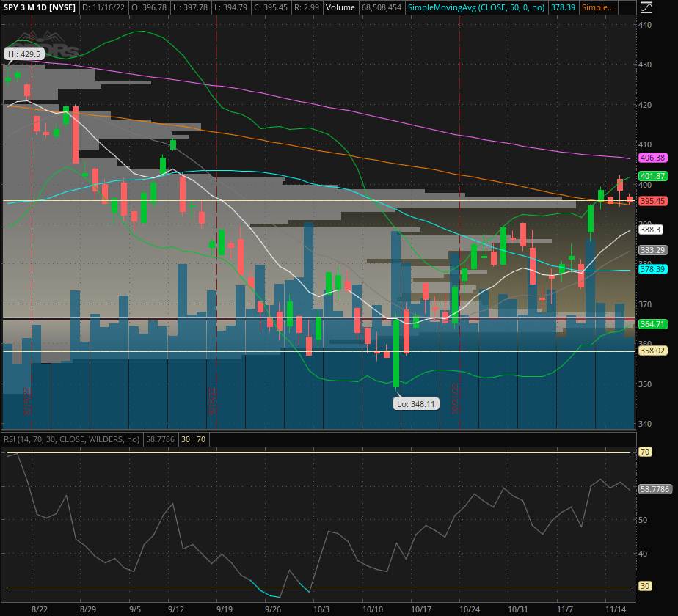The width and height of the screenshot is (678, 616).
Task: Click the overbought 70 value in RSI header
Action: click(x=201, y=439)
